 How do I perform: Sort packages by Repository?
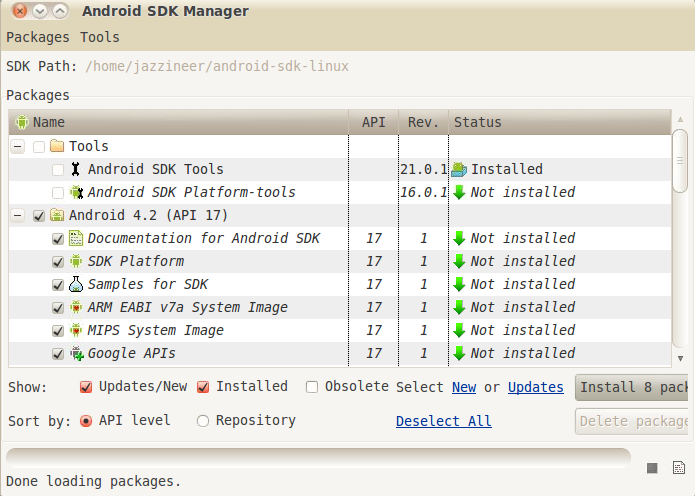click(x=203, y=421)
